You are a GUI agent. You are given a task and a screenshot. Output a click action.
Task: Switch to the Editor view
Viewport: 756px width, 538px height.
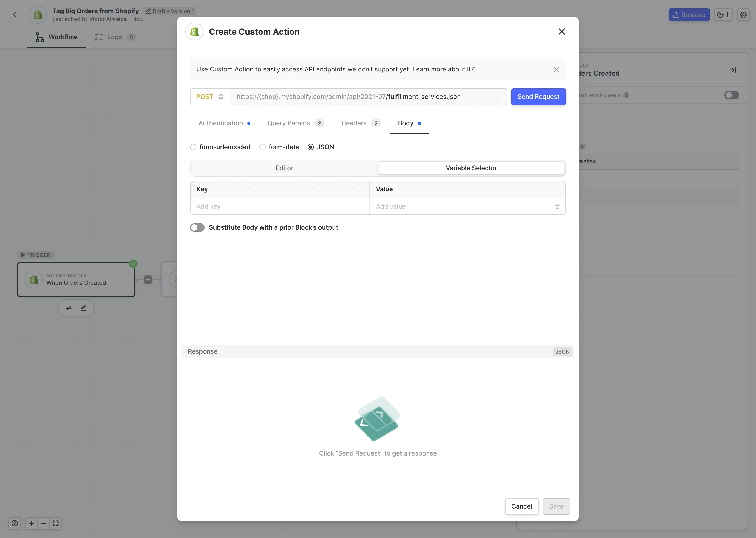[x=284, y=168]
